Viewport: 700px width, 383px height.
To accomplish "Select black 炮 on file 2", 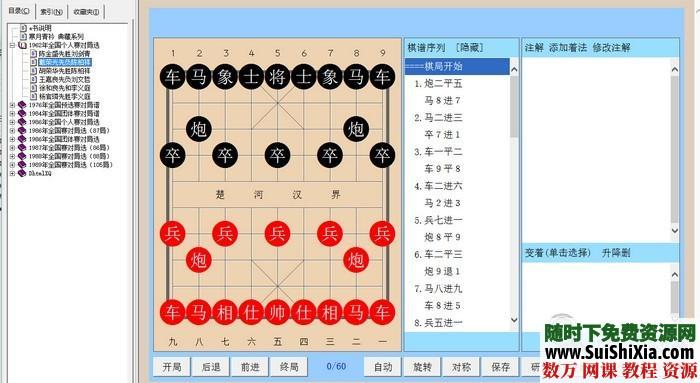I will tap(199, 129).
